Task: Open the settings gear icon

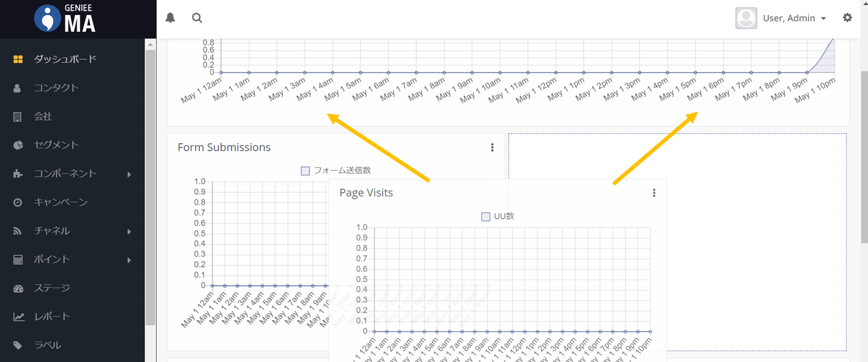Action: (847, 18)
